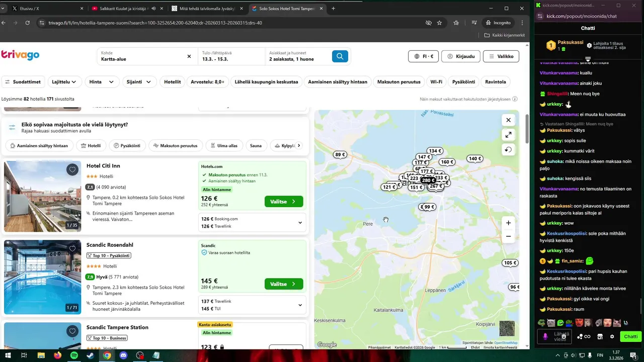644x362 pixels.
Task: Click the 140 € map price marker
Action: tap(475, 159)
